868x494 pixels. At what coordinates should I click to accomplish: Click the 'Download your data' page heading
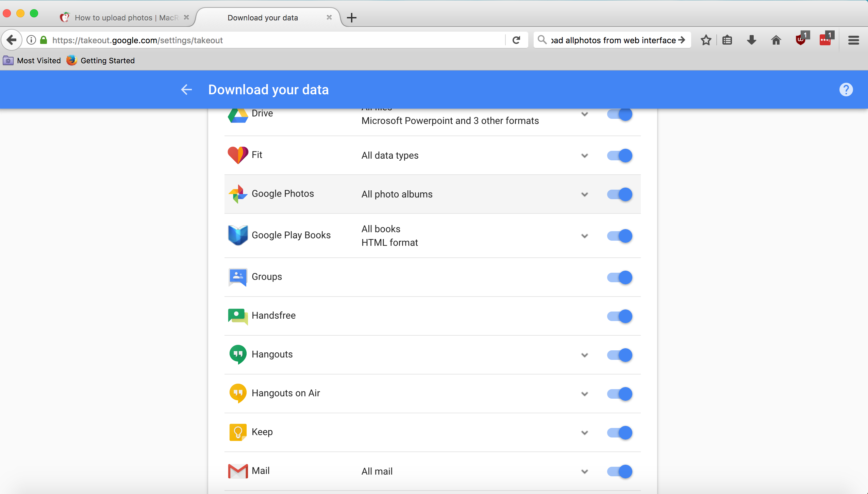[268, 90]
